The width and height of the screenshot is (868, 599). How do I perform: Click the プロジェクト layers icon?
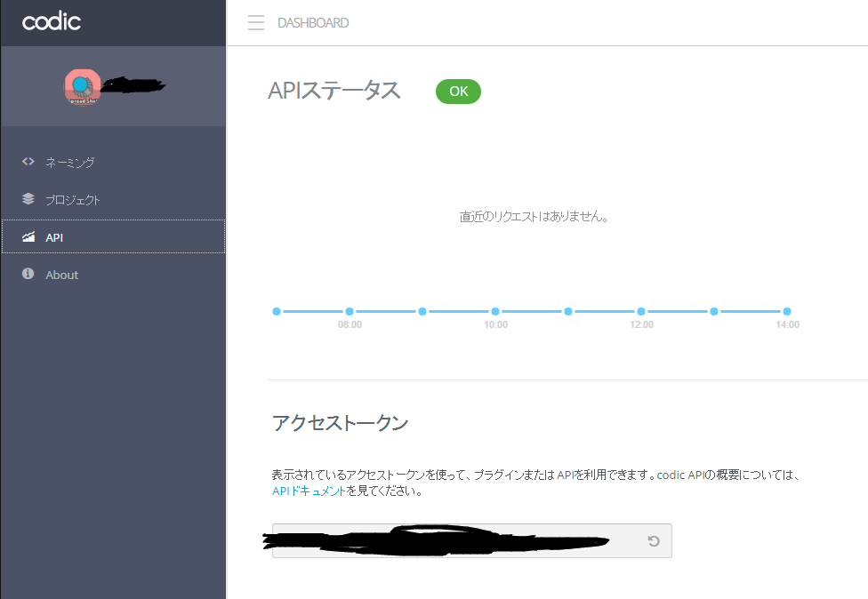[27, 199]
